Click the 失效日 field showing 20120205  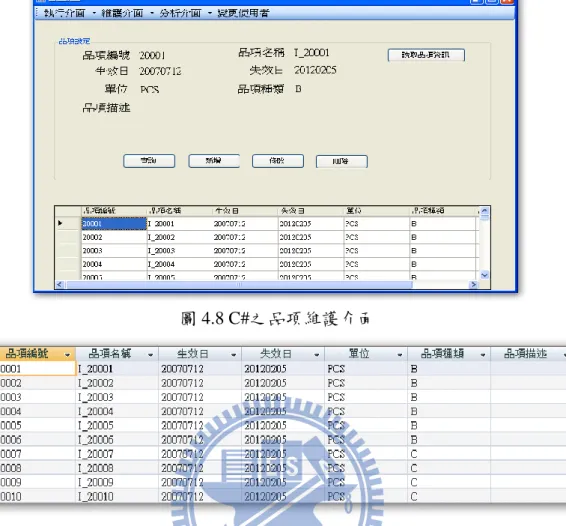[315, 70]
